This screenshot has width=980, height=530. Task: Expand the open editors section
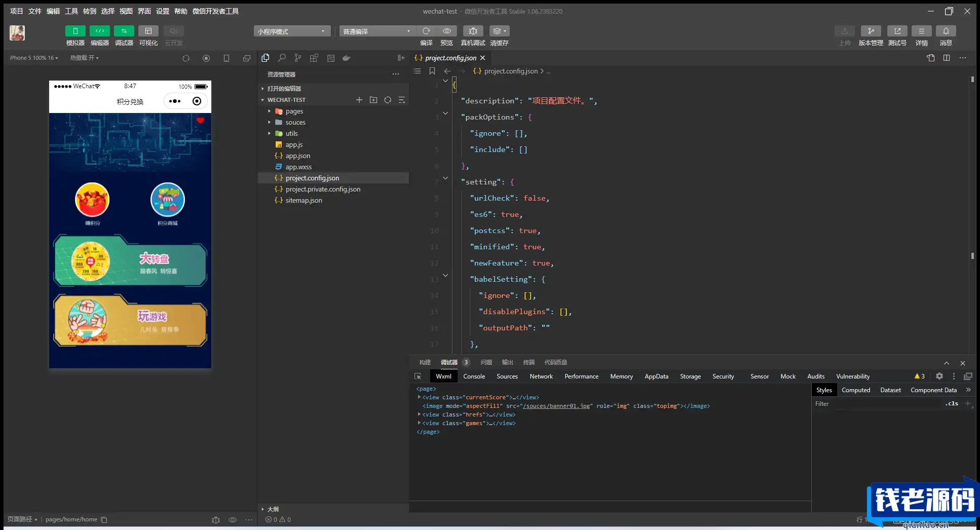coord(284,88)
